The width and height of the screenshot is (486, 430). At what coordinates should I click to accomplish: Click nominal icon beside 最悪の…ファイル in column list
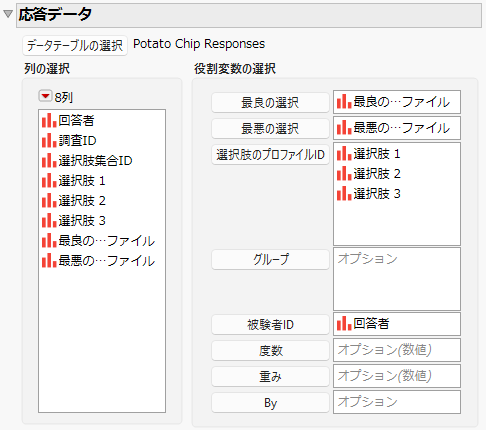(49, 260)
